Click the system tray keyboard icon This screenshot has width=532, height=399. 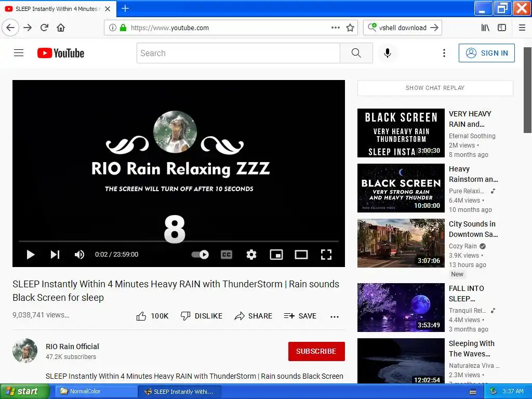tap(473, 392)
